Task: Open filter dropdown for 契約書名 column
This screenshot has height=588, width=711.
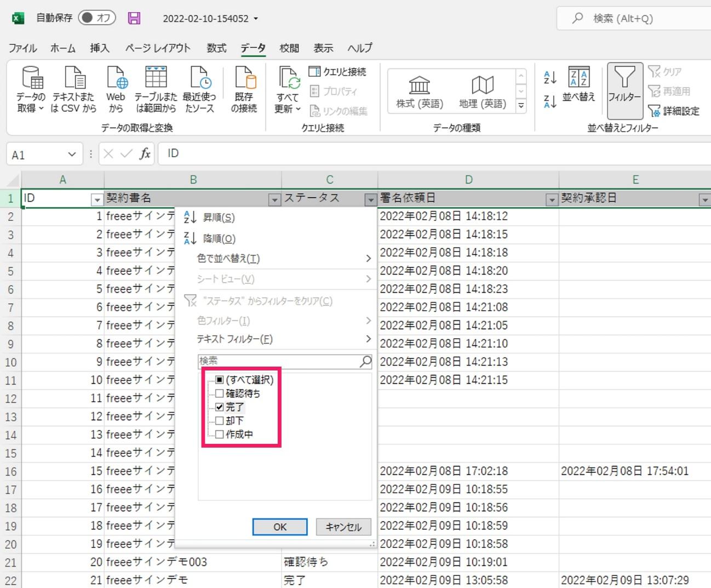Action: pyautogui.click(x=275, y=200)
